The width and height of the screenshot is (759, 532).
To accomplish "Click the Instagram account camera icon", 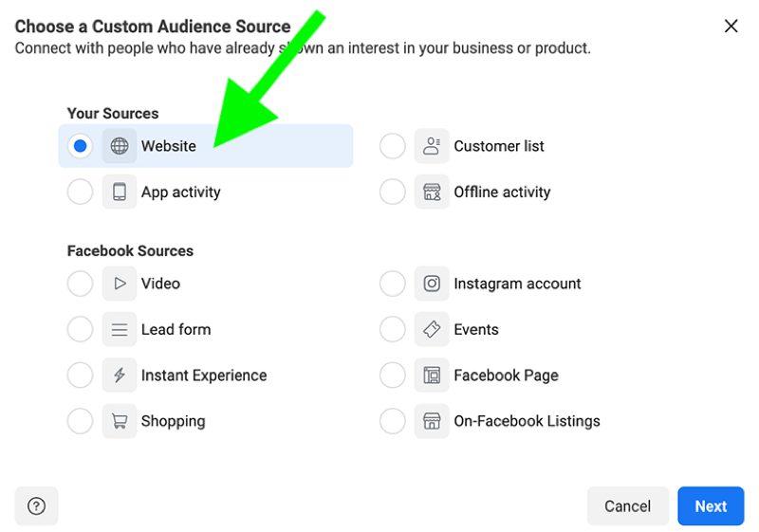I will click(432, 284).
